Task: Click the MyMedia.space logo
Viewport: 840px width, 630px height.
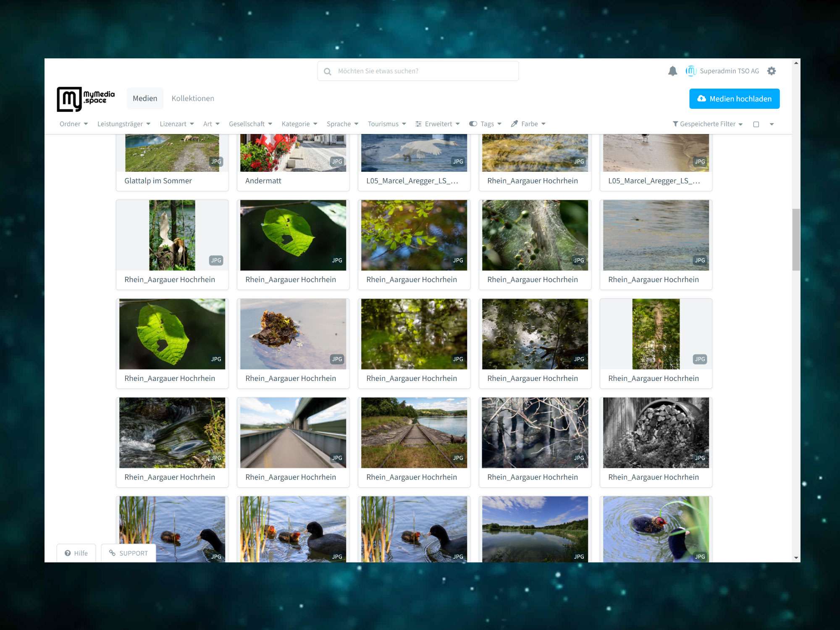Action: point(86,99)
